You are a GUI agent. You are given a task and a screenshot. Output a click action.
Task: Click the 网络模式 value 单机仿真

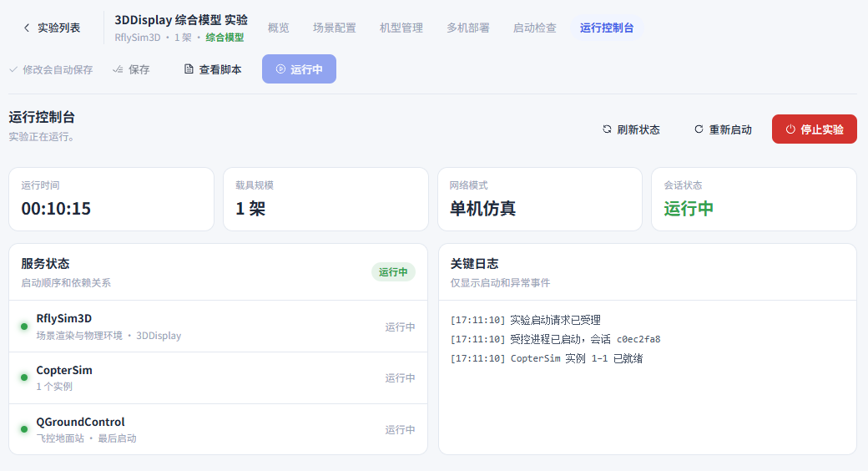click(482, 208)
